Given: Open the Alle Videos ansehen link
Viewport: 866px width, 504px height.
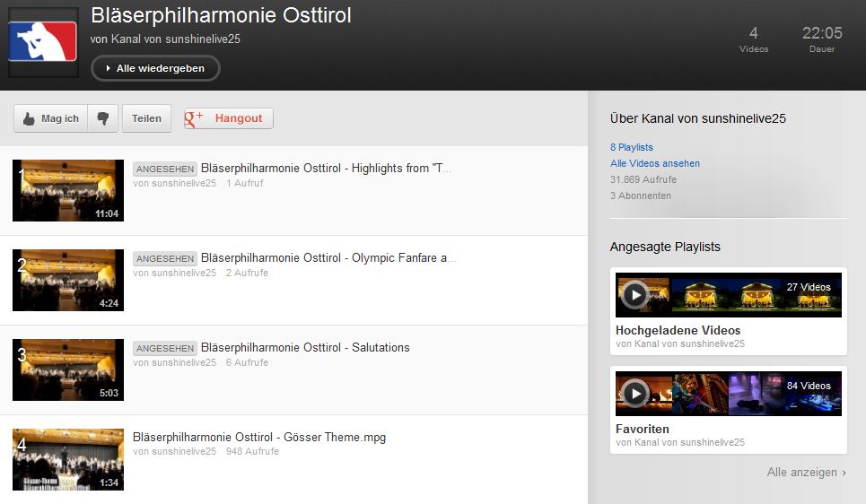Looking at the screenshot, I should pos(654,163).
